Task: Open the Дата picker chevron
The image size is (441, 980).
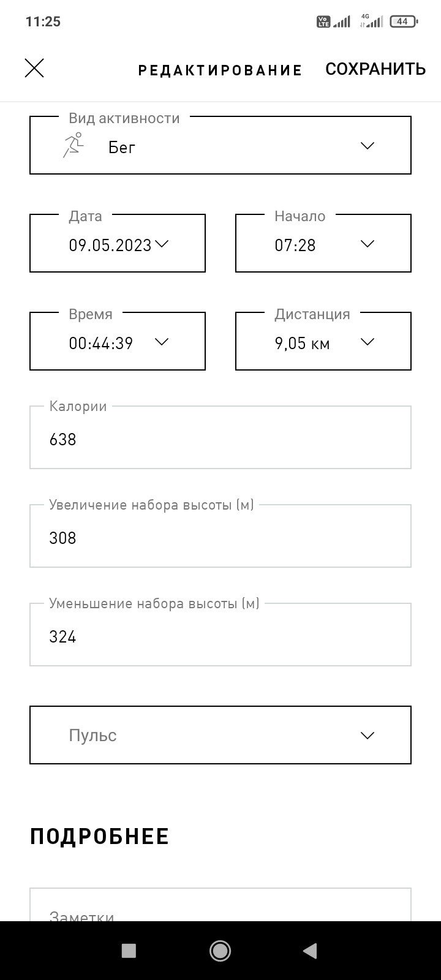Action: point(162,244)
